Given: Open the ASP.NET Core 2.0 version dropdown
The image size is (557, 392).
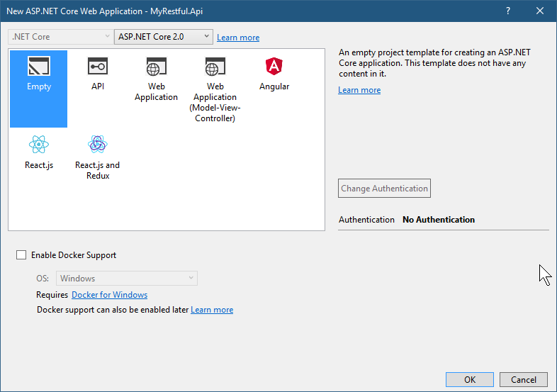Looking at the screenshot, I should 163,36.
